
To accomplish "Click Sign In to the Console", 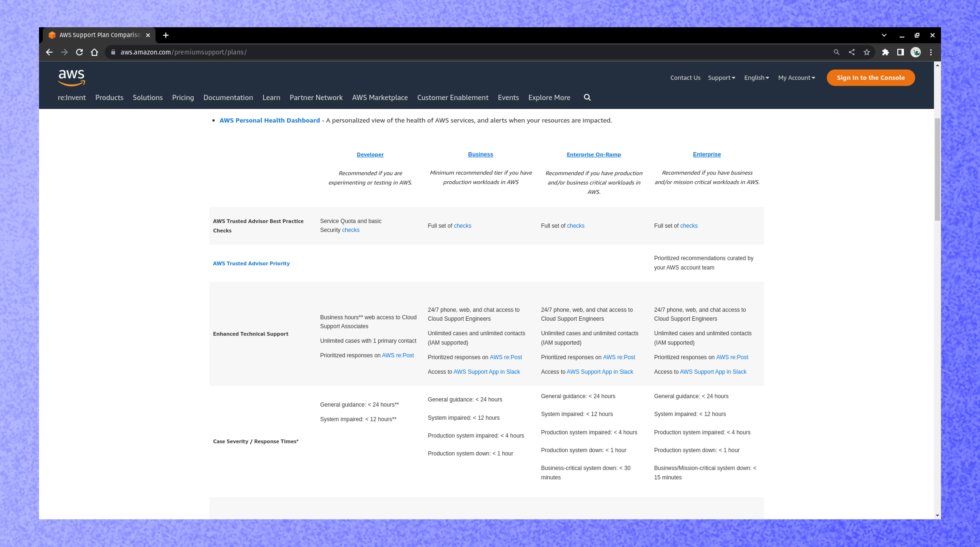I will [x=871, y=77].
